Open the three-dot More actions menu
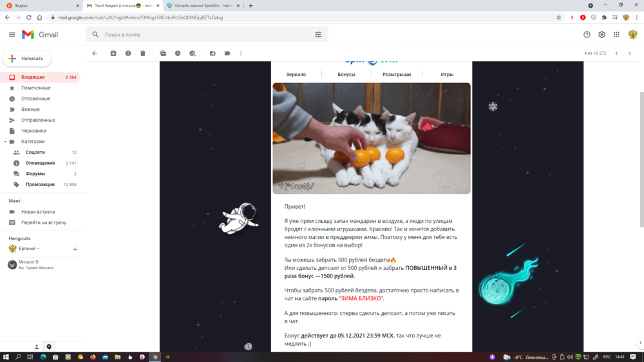 coord(241,53)
